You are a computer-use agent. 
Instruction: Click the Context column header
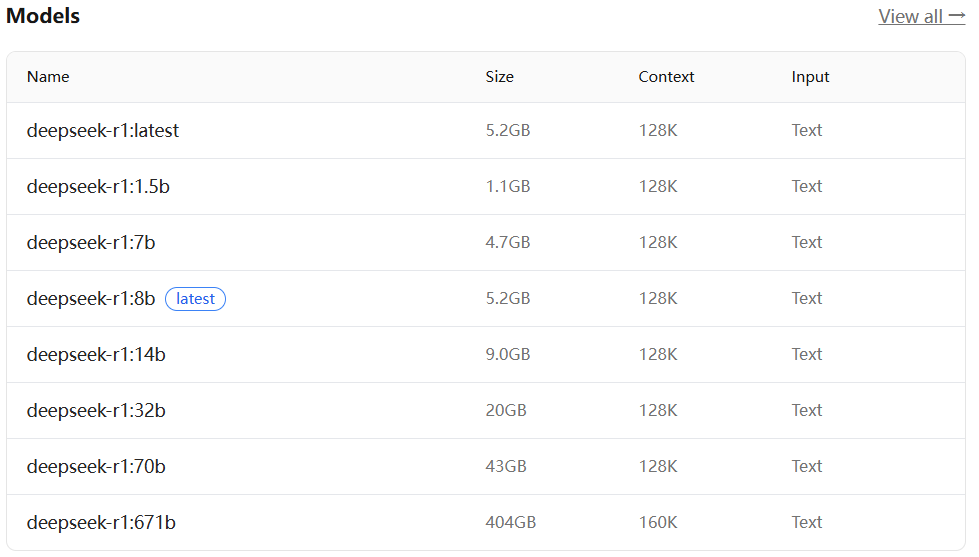click(x=666, y=77)
